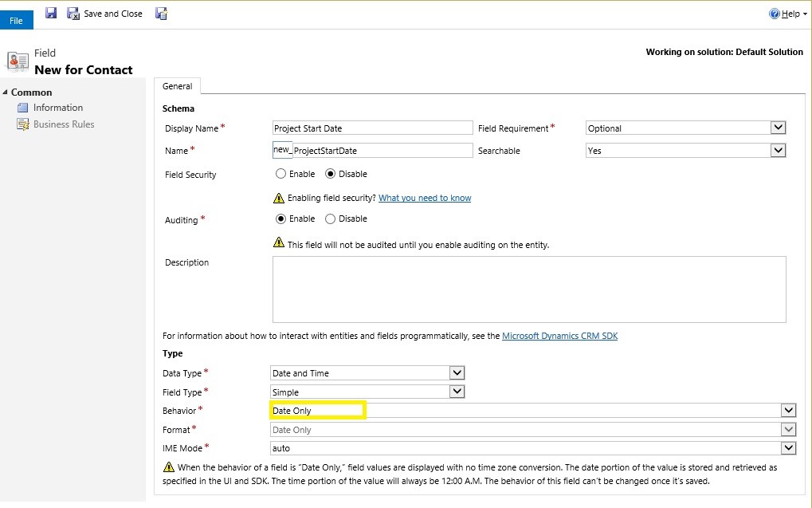Click the 'Data Type' field label
Screen dimensions: 812x508
tap(182, 373)
